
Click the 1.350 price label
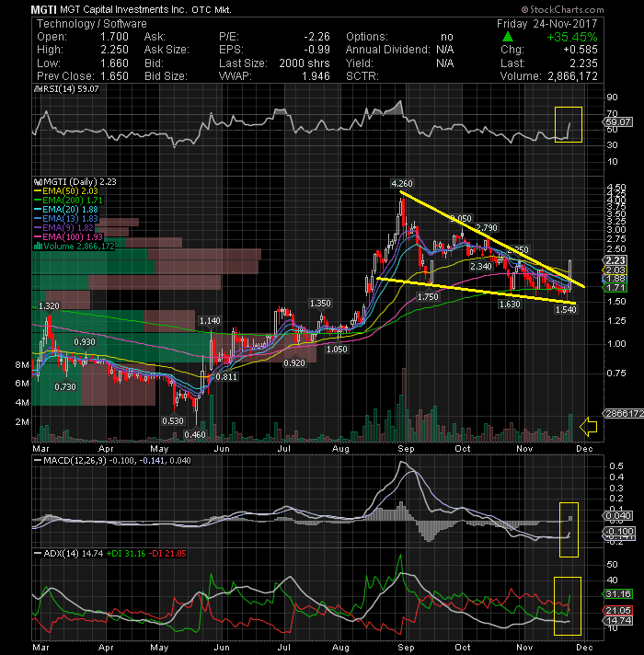coord(320,304)
